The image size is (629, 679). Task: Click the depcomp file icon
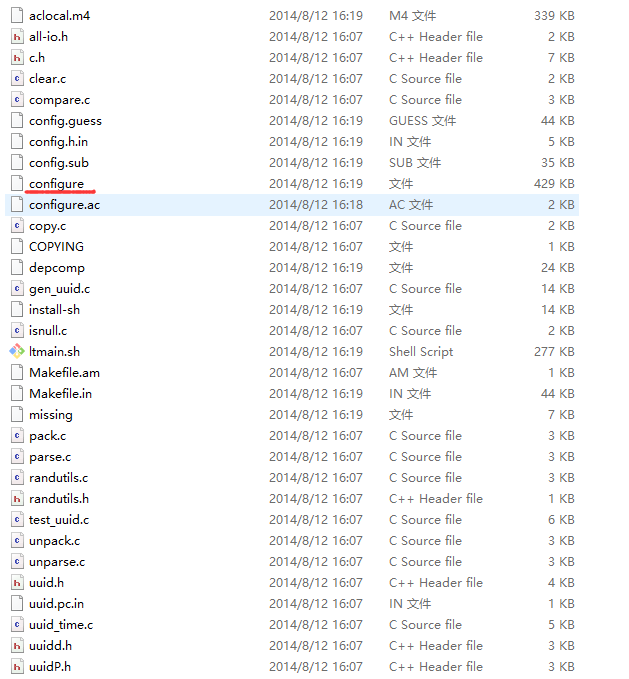[x=17, y=268]
